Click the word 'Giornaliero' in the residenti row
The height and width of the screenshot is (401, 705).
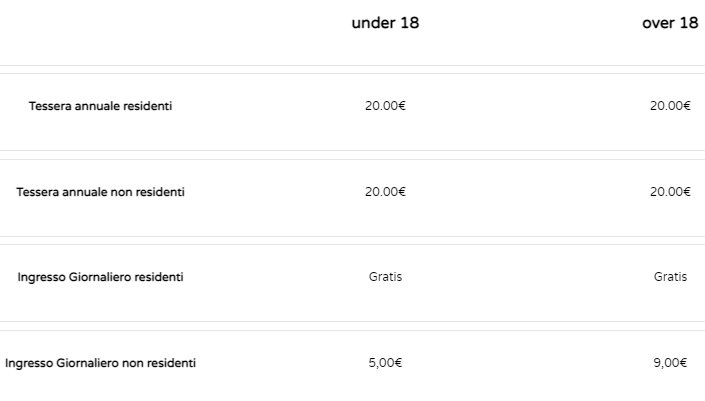(x=99, y=277)
